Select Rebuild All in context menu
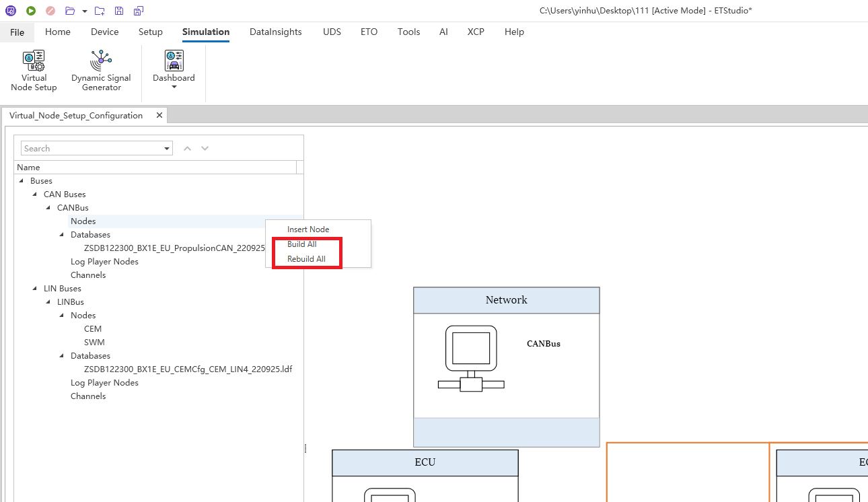 click(x=306, y=259)
